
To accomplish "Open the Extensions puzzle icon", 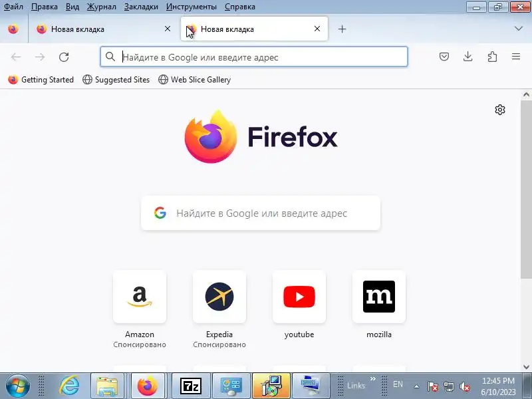I will (492, 57).
